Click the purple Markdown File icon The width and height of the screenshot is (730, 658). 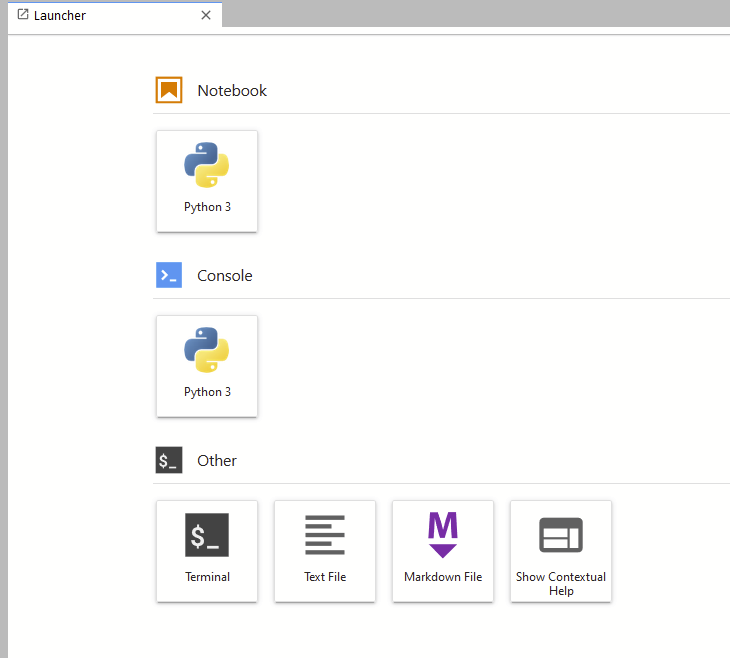click(x=443, y=535)
